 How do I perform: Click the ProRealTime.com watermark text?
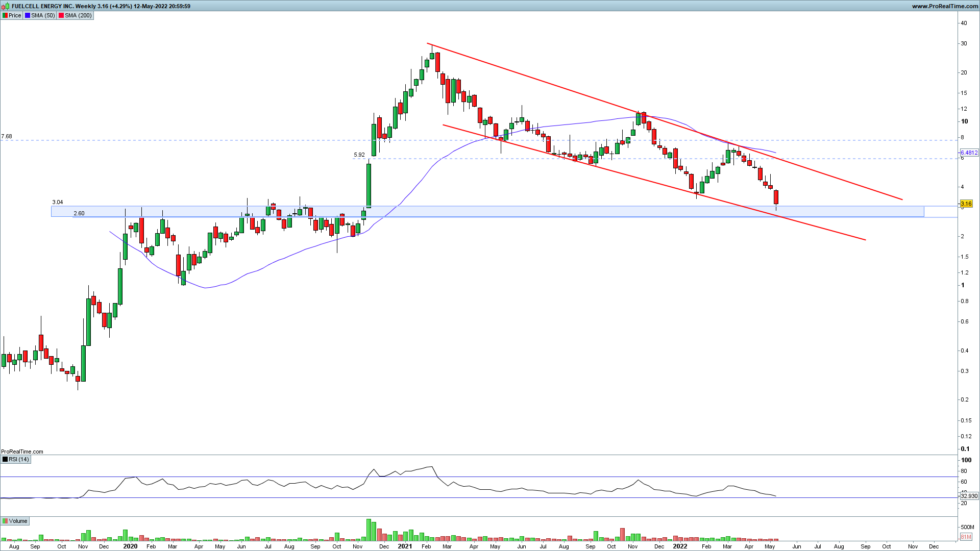tap(22, 452)
